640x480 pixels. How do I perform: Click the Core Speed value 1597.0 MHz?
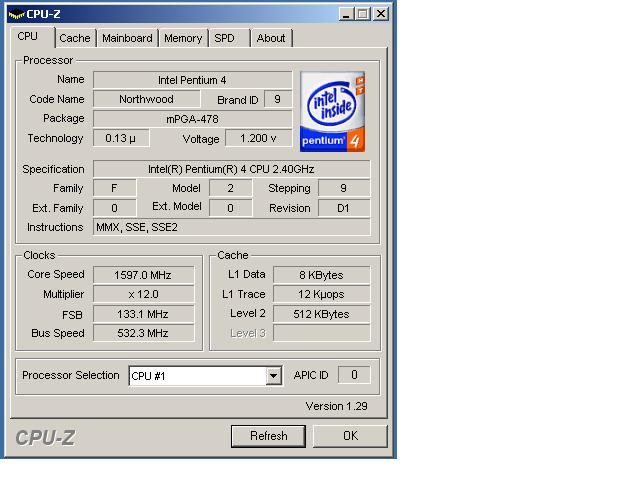(143, 275)
